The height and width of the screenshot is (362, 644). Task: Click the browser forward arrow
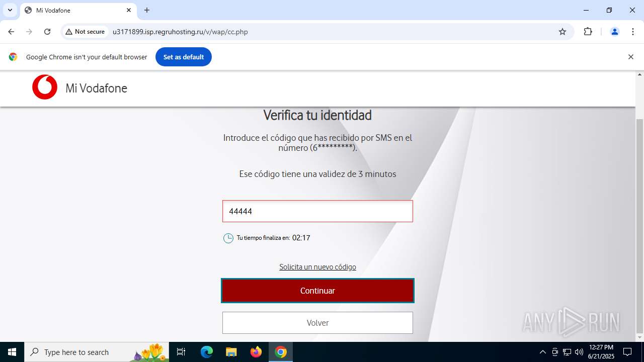(x=29, y=32)
